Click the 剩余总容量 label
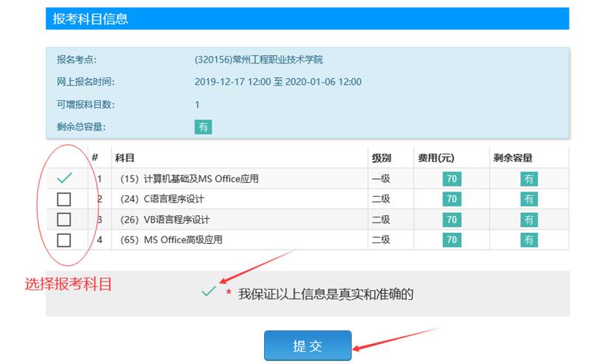The height and width of the screenshot is (364, 613). point(81,127)
